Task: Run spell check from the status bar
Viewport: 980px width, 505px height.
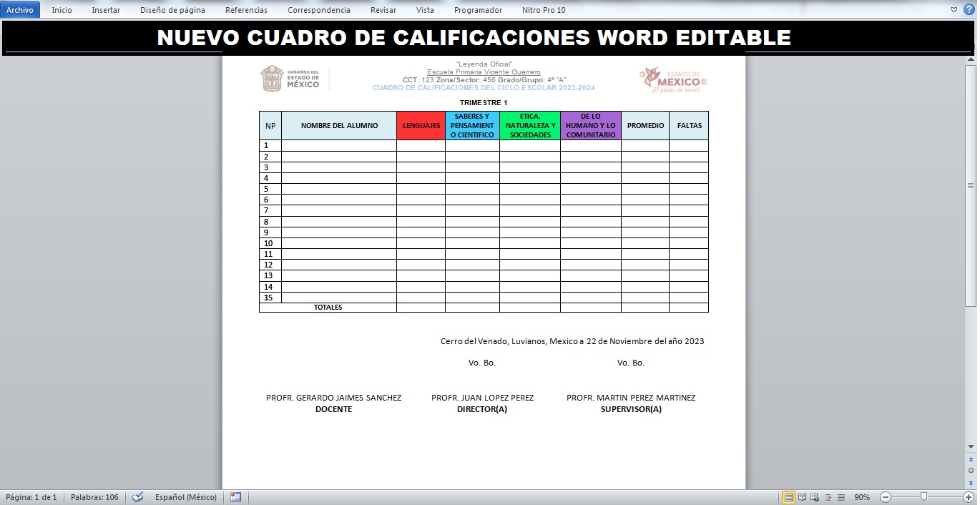Action: click(136, 497)
